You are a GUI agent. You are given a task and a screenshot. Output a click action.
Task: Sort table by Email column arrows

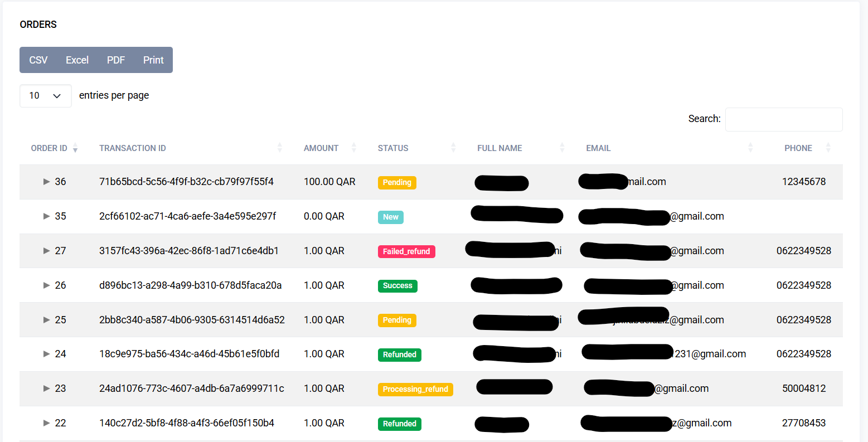pos(750,148)
